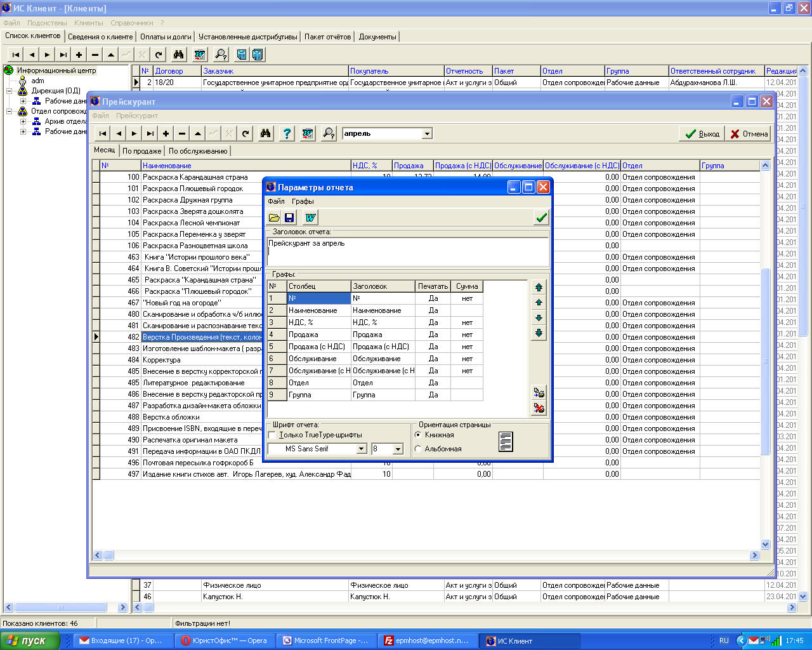
Task: Go to next record in Прейскурант toolbar
Action: tap(134, 133)
